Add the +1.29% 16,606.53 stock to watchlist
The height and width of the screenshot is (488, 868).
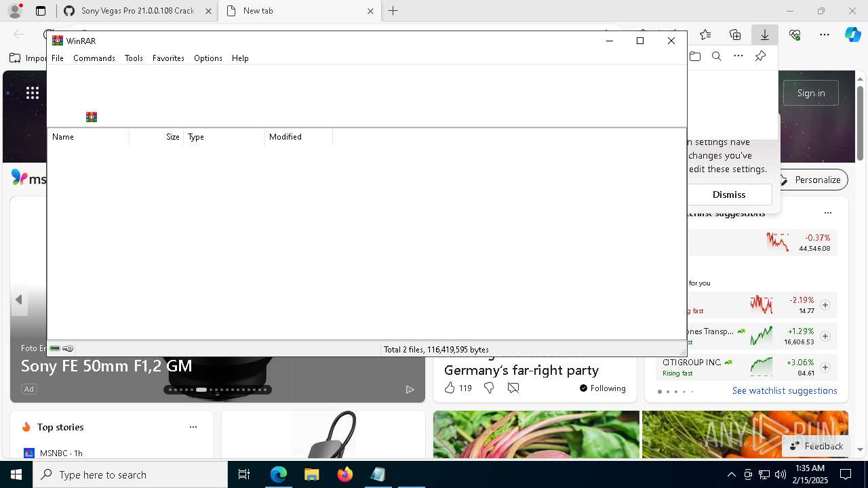825,336
